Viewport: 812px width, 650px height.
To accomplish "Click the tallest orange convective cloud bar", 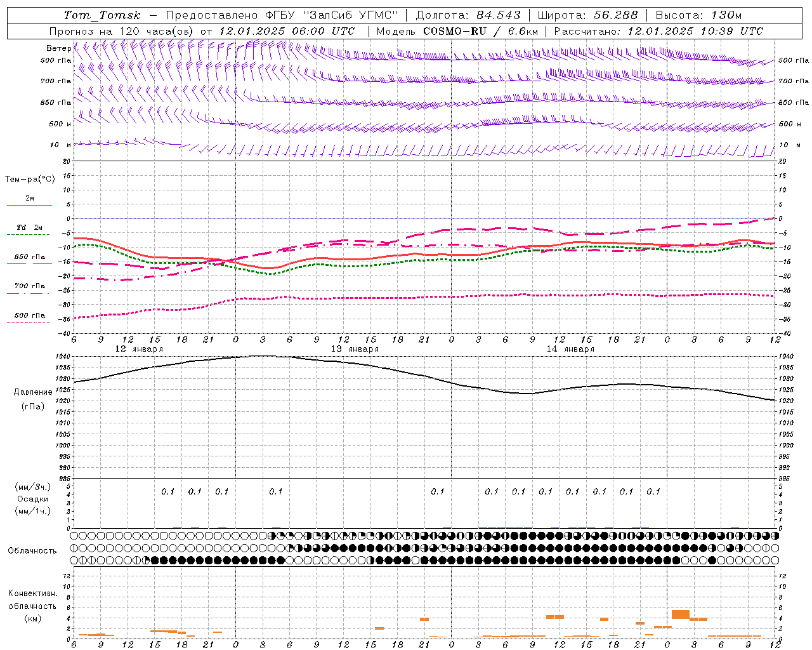I will pos(680,614).
